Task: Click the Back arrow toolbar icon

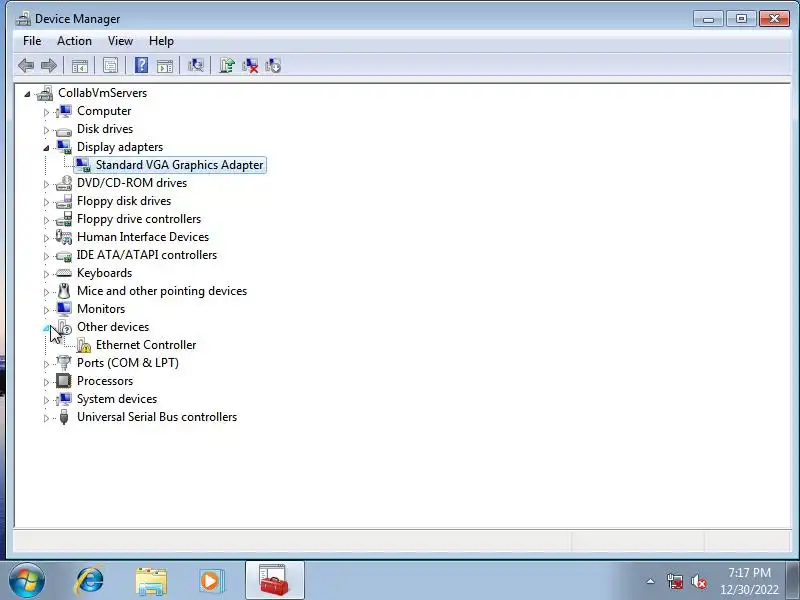Action: [x=26, y=65]
